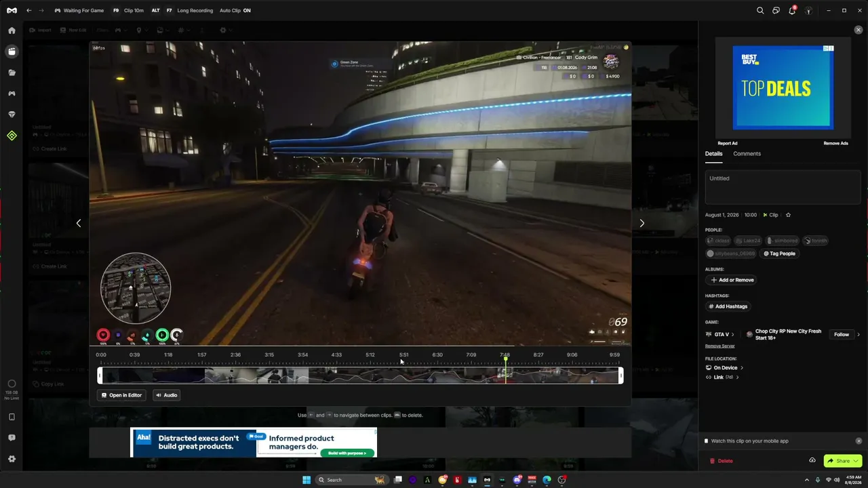The width and height of the screenshot is (868, 488).
Task: Click the Medal logo icon
Action: coord(12,10)
